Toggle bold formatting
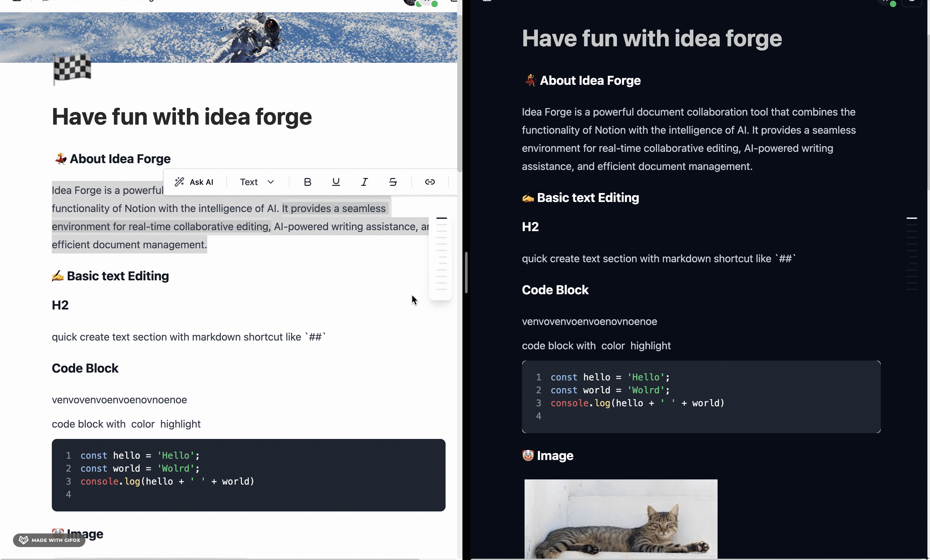 pos(307,182)
